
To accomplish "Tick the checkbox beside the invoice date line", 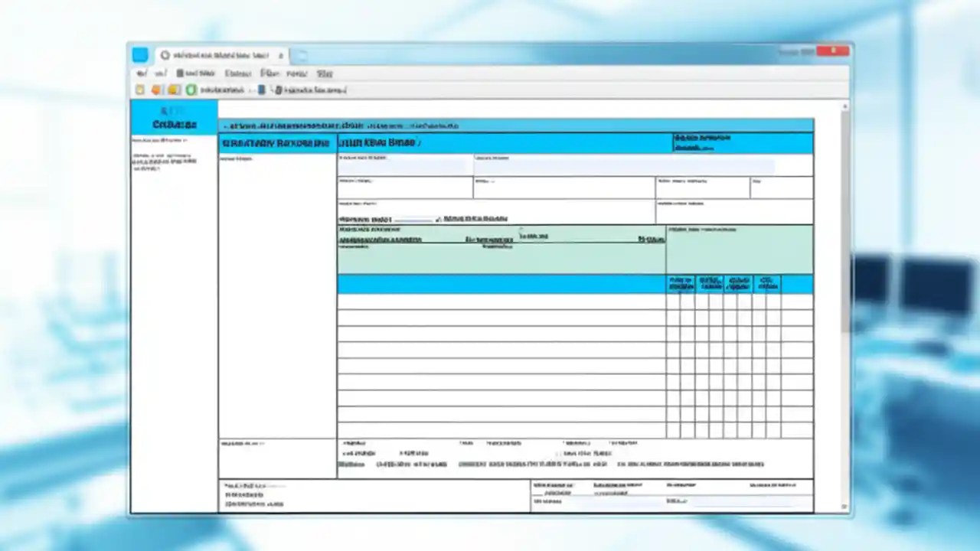I will click(x=436, y=219).
